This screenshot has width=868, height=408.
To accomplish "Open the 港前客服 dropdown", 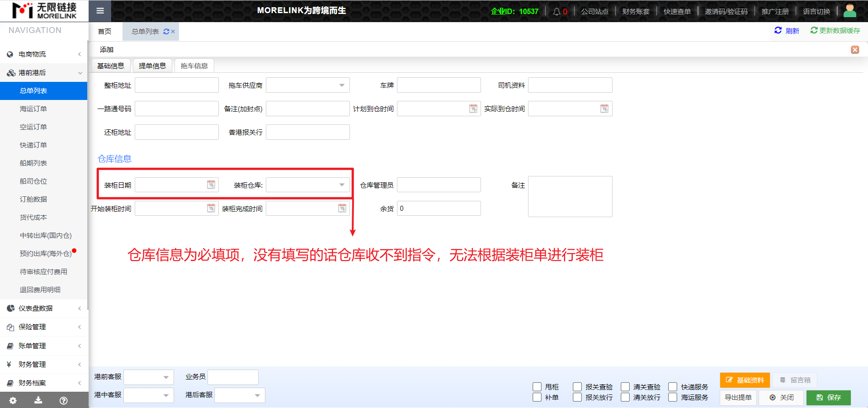I will click(x=166, y=377).
